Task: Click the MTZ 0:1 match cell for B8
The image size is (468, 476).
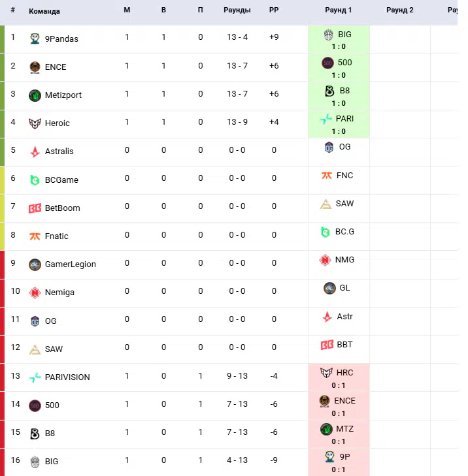Action: [339, 434]
